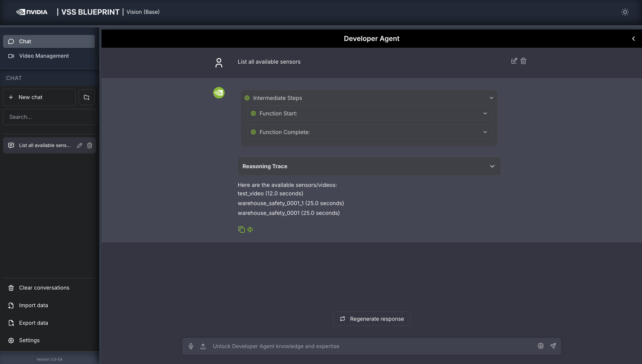This screenshot has width=642, height=364.
Task: Open the Video Management tab
Action: coord(44,56)
